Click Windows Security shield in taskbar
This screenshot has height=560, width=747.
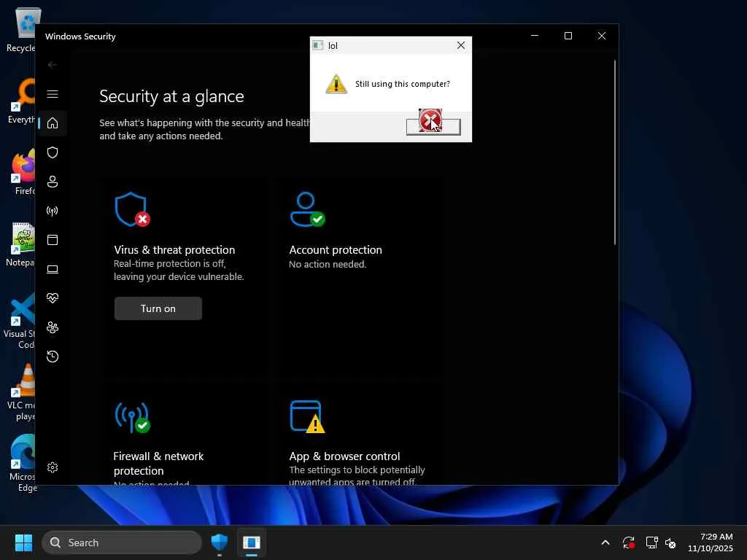click(x=220, y=542)
